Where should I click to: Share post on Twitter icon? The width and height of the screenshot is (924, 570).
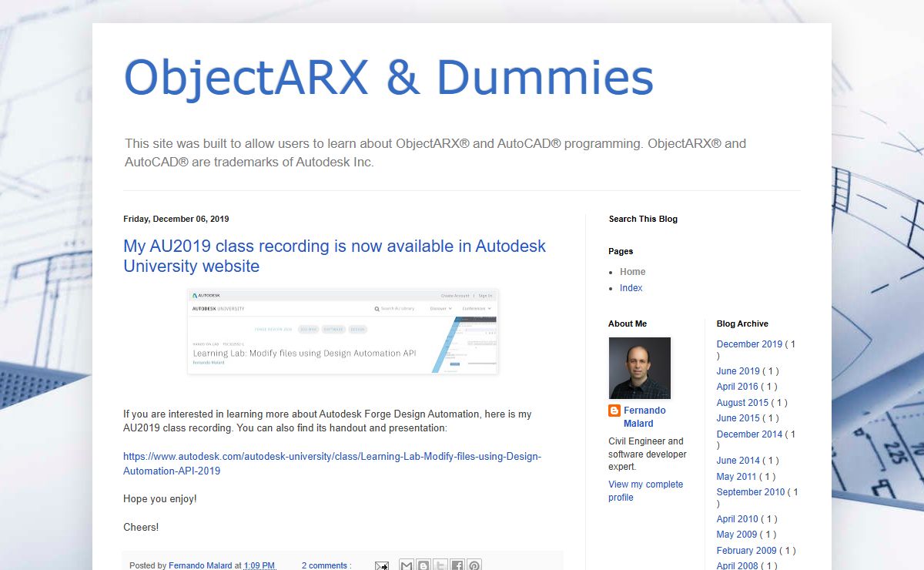tap(440, 565)
